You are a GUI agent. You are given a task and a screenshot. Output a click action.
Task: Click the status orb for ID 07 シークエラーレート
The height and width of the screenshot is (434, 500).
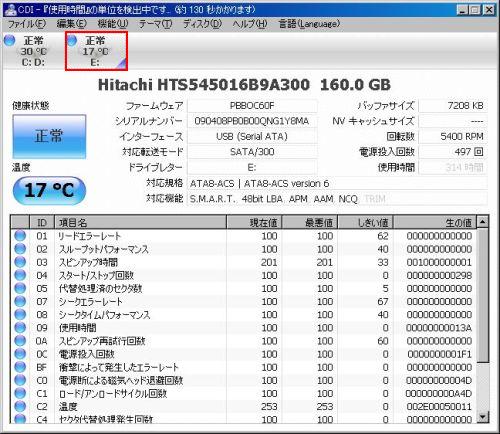[x=20, y=301]
